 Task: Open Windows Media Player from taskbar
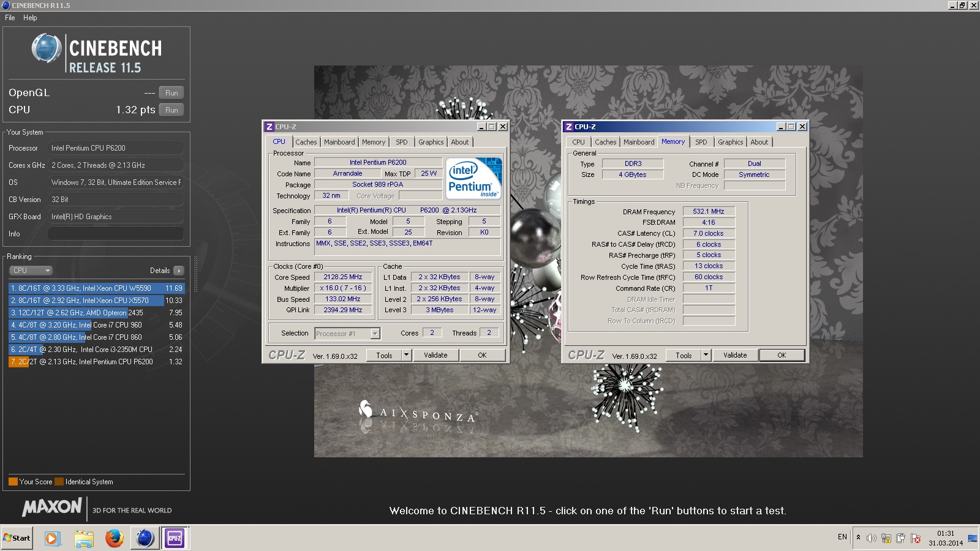click(52, 538)
